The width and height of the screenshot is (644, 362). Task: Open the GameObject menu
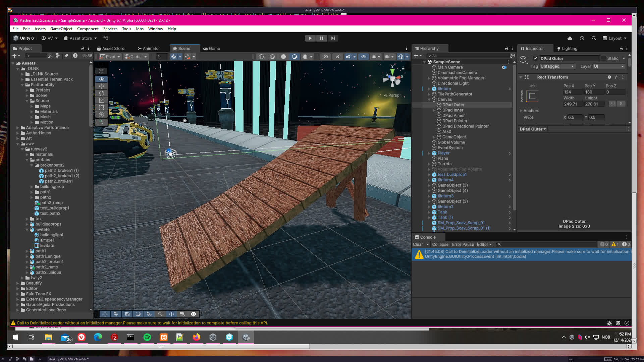point(61,29)
